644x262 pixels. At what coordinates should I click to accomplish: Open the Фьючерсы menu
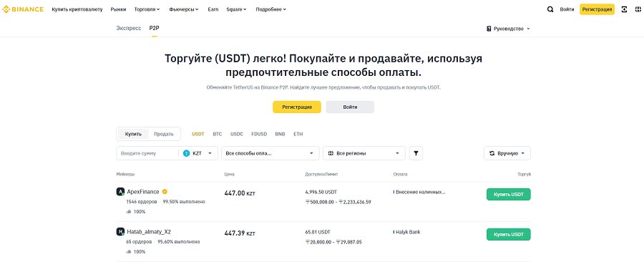pyautogui.click(x=184, y=9)
